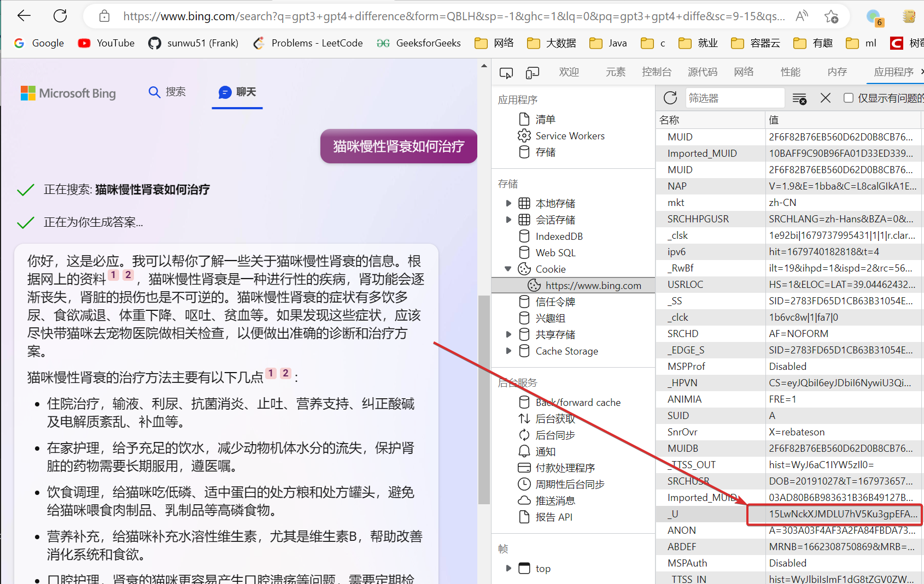Open the browser profile avatar icon
924x584 pixels.
(875, 17)
